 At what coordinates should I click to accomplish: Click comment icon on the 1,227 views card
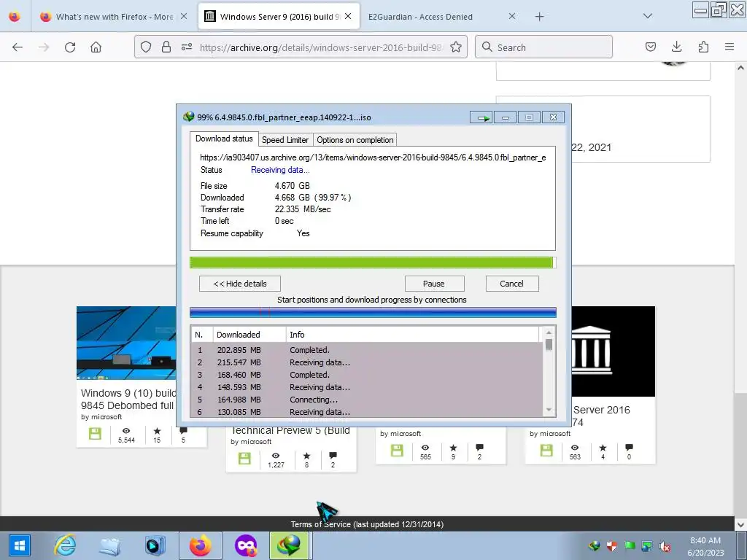[x=333, y=456]
